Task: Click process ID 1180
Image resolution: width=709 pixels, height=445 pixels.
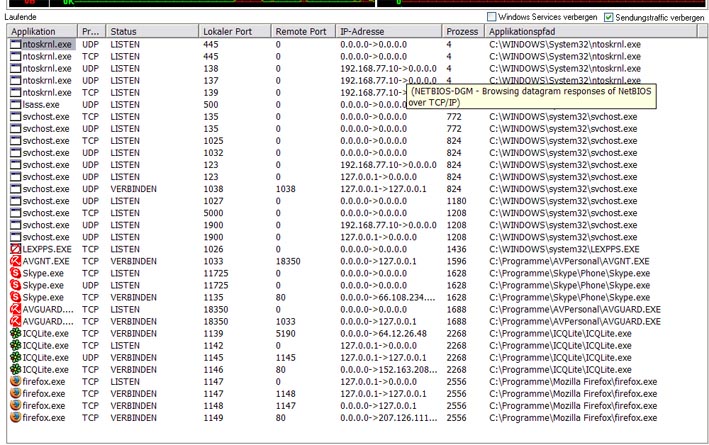Action: 456,201
